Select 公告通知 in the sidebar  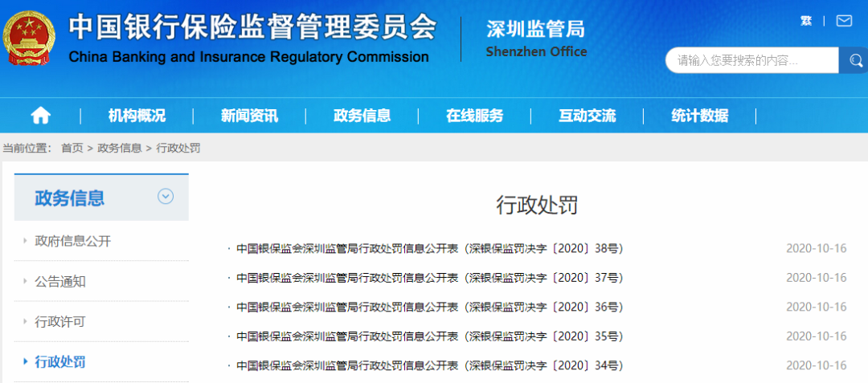pyautogui.click(x=60, y=282)
